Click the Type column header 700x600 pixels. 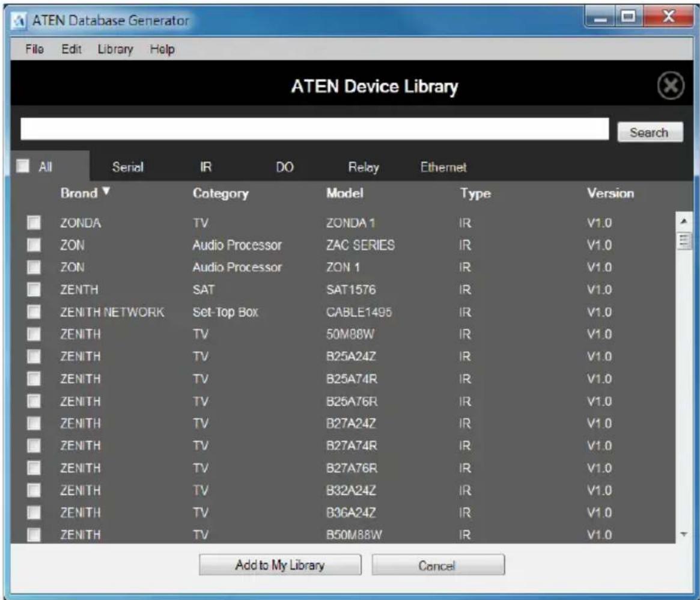click(475, 194)
